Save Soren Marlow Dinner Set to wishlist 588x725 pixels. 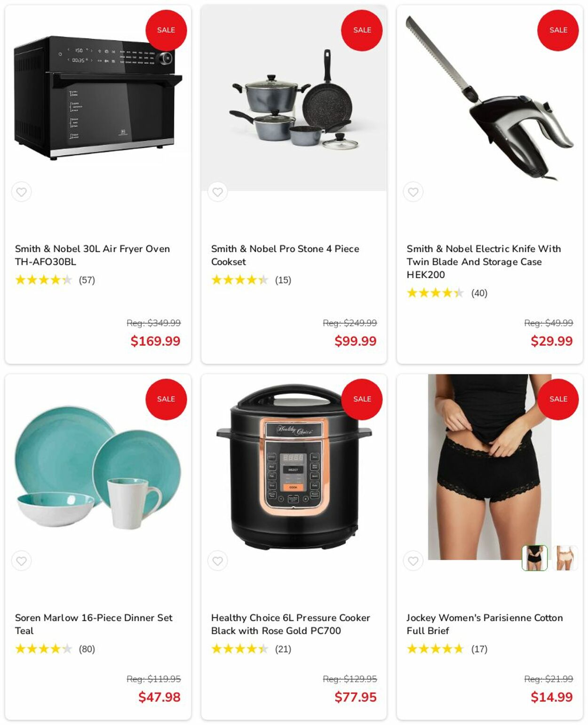pos(22,561)
